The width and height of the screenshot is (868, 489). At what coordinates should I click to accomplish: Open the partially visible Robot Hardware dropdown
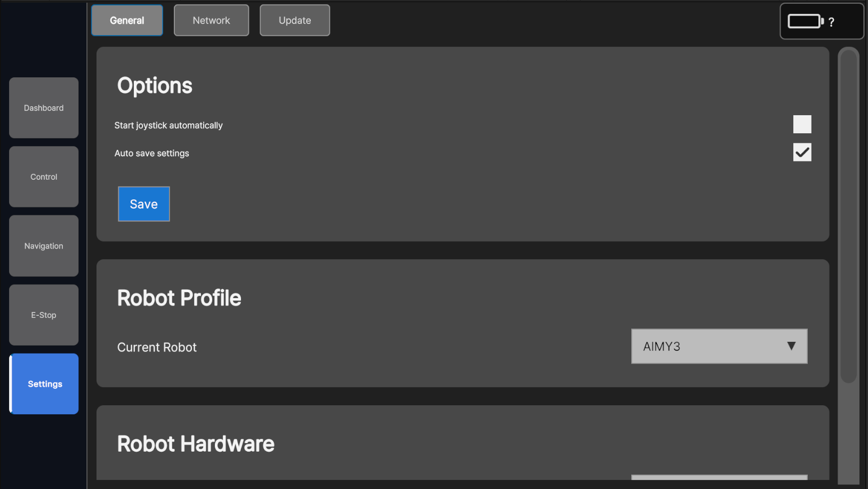pyautogui.click(x=719, y=477)
